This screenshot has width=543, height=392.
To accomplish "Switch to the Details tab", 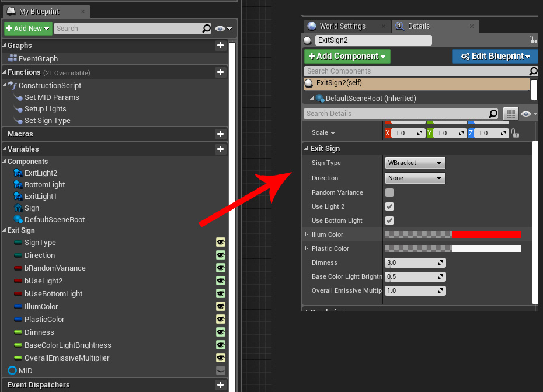I will point(436,26).
